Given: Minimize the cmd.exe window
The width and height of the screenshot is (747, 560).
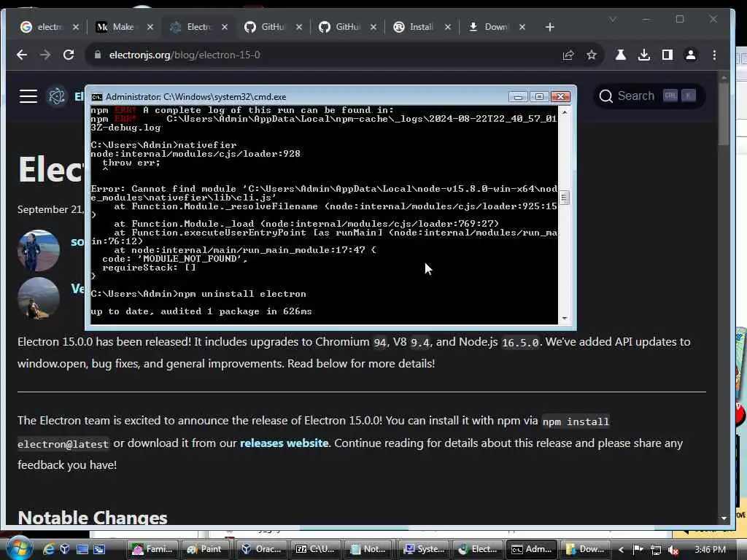Looking at the screenshot, I should (x=518, y=97).
